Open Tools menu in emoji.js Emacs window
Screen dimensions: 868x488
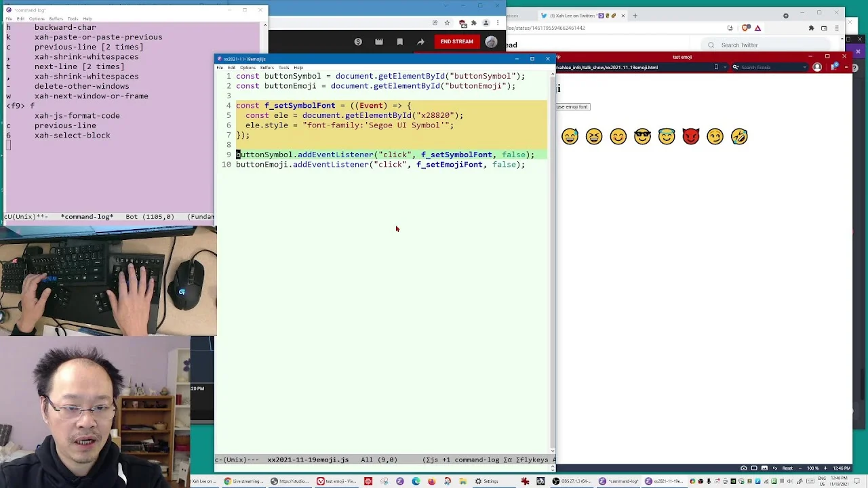283,68
